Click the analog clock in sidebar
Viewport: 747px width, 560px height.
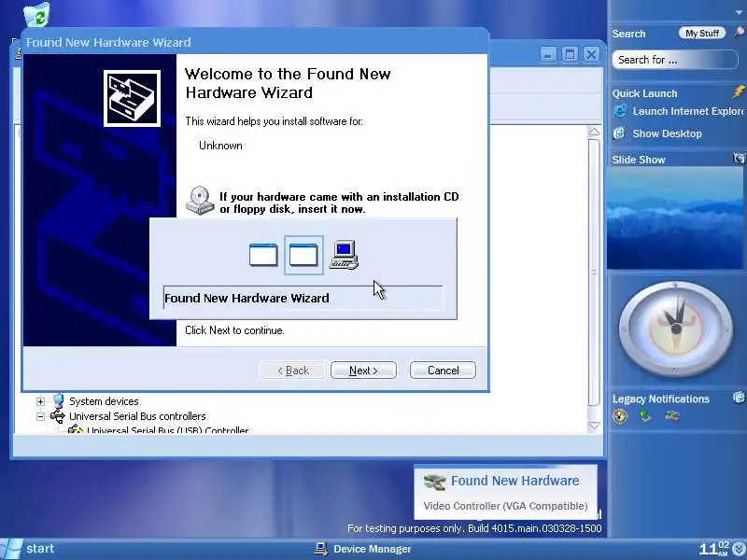point(675,329)
